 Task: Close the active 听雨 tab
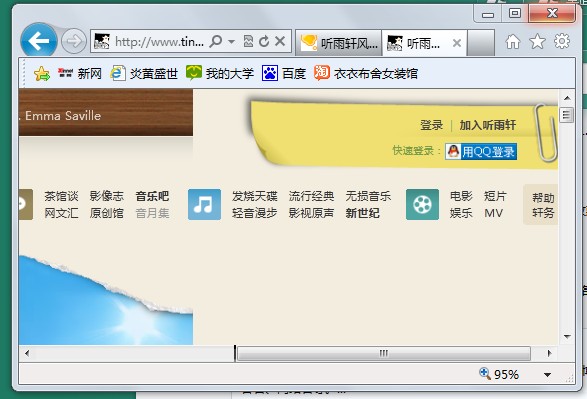click(x=456, y=43)
